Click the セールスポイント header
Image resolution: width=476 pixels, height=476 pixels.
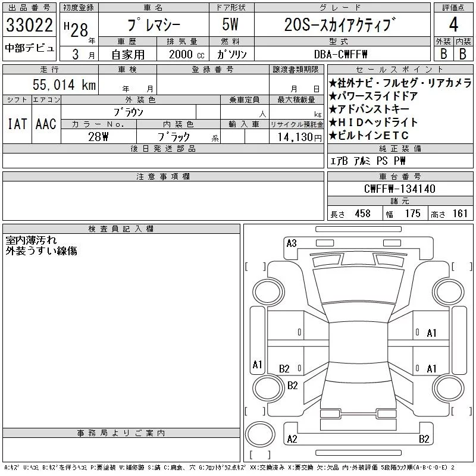click(400, 70)
